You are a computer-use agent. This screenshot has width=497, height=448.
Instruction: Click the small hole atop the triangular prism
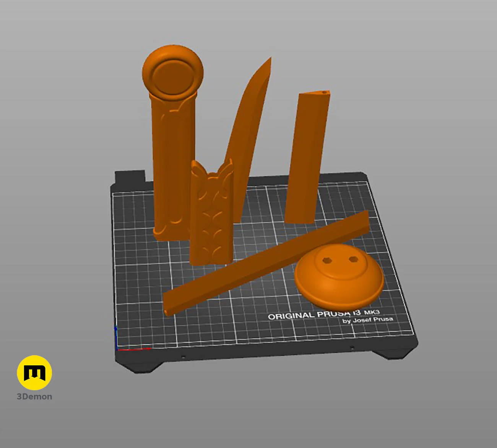(325, 92)
